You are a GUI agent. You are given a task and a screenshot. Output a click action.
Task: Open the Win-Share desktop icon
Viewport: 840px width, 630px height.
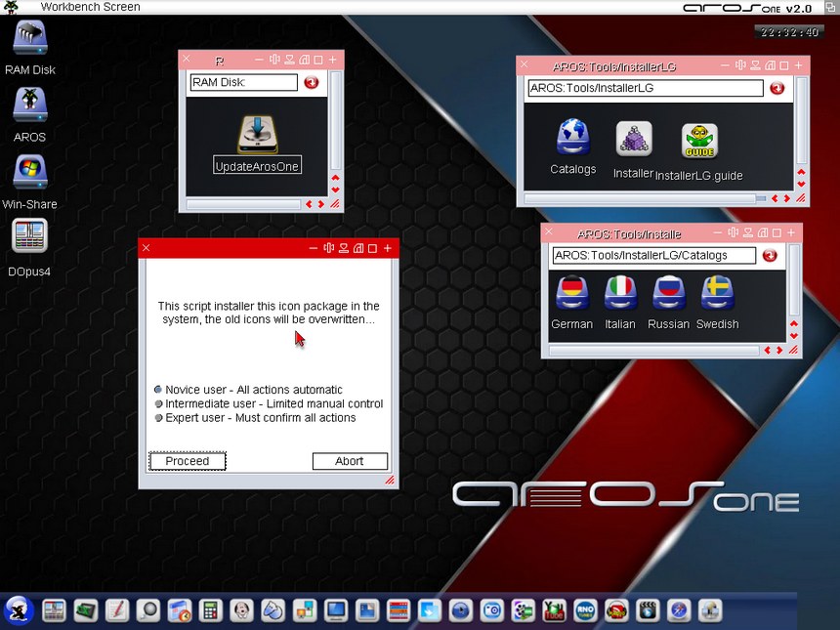click(29, 172)
